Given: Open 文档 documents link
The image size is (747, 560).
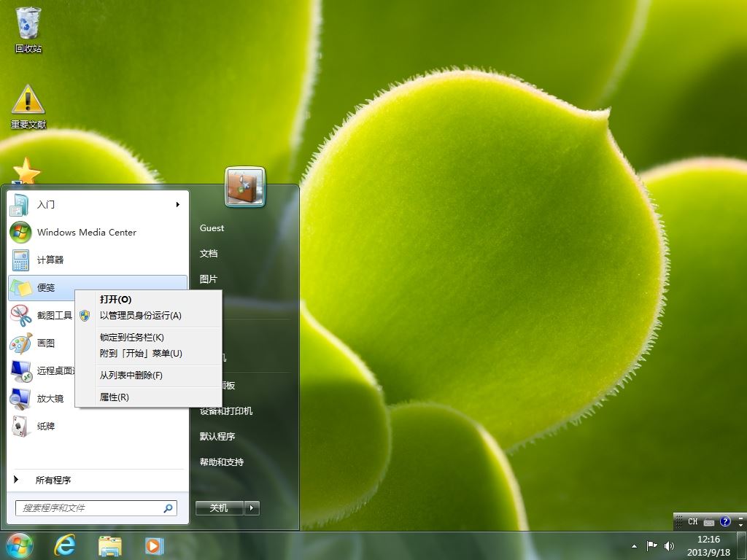Looking at the screenshot, I should (209, 253).
